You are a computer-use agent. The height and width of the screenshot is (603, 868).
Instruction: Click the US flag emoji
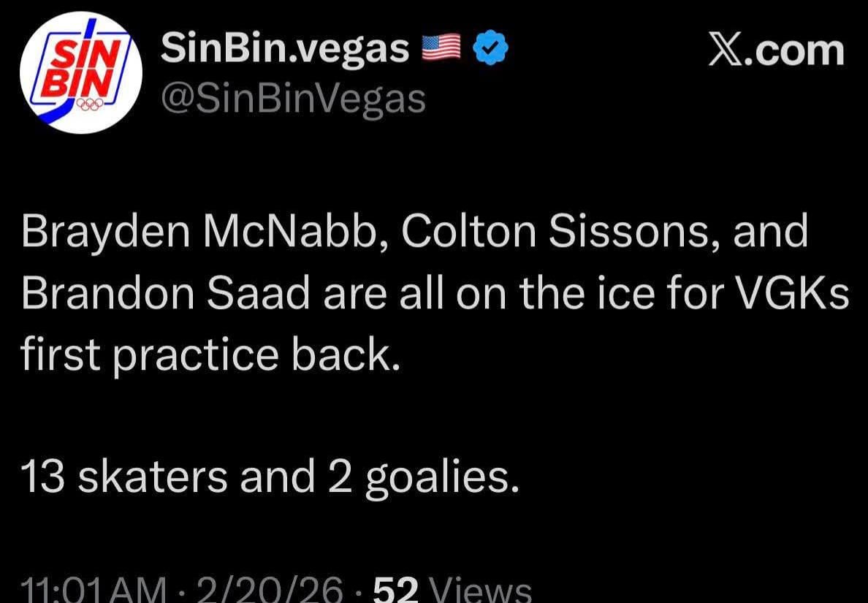coord(441,49)
